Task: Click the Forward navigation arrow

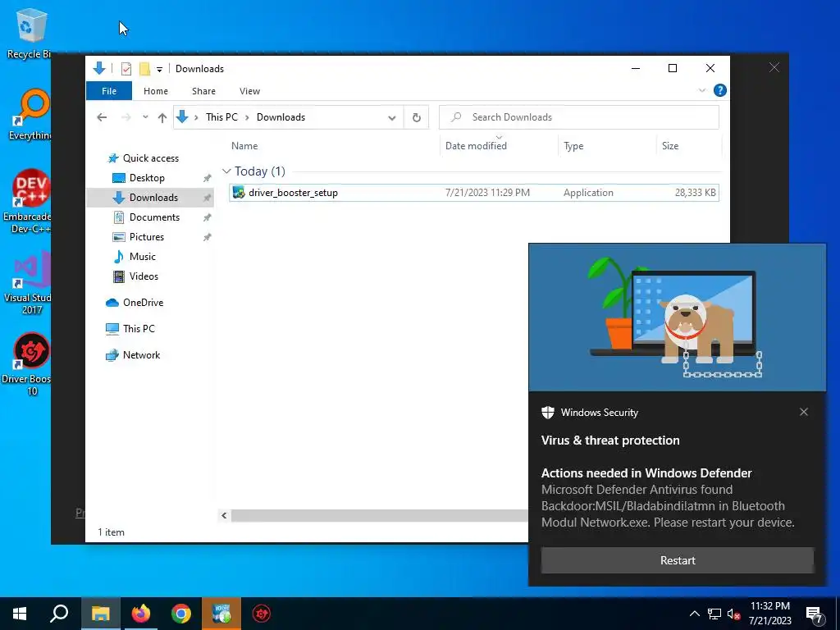Action: pyautogui.click(x=126, y=117)
